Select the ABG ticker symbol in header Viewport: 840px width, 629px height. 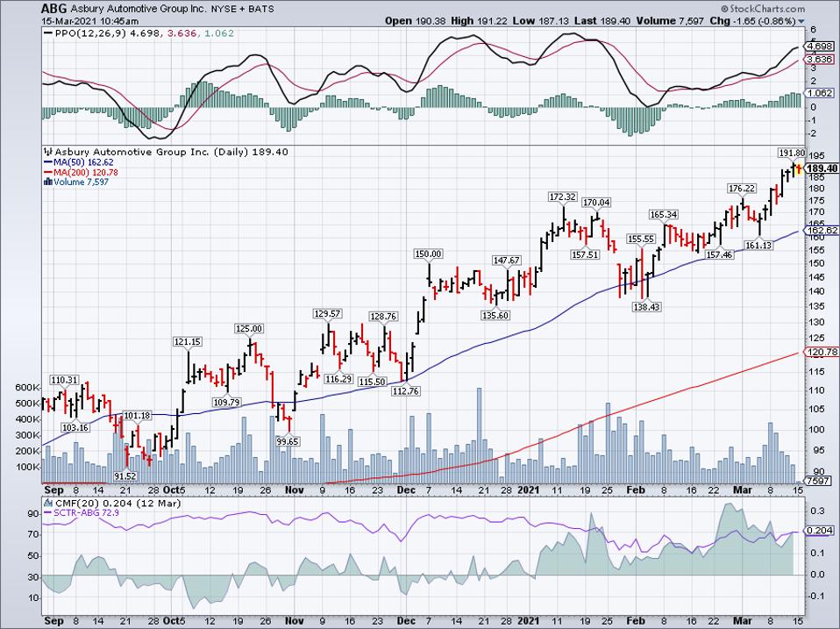point(54,9)
